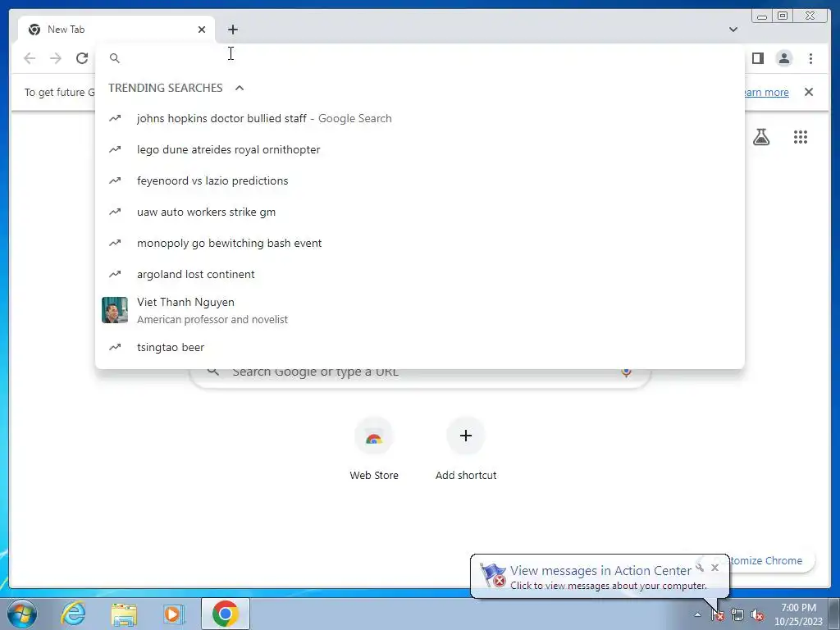The width and height of the screenshot is (840, 630).
Task: Click trending arrow icon beside tsingtao beer
Action: tap(115, 347)
